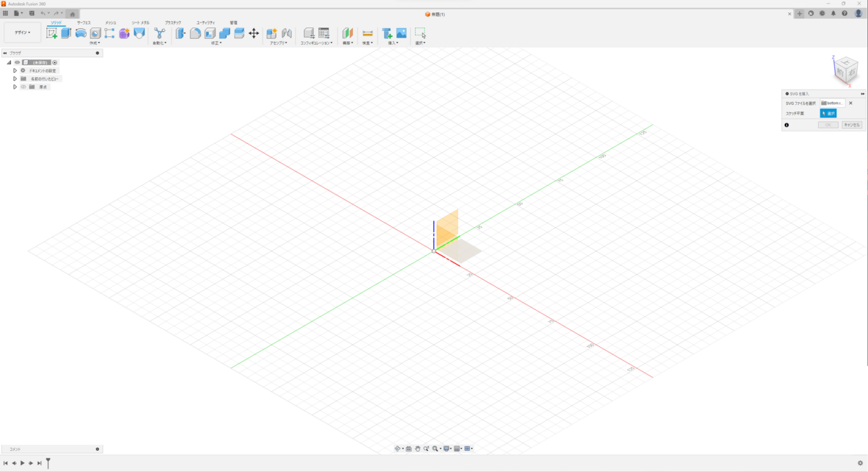Click the 選択 sketch plane button

click(828, 113)
